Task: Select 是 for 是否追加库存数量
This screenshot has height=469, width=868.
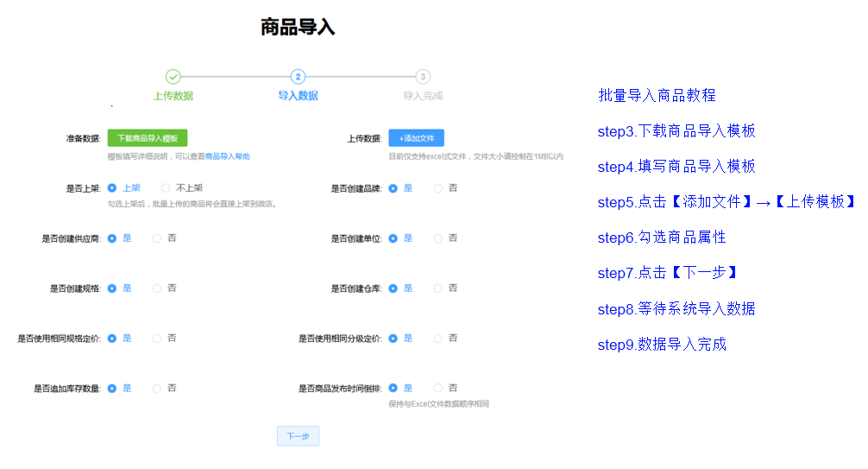Action: click(112, 388)
